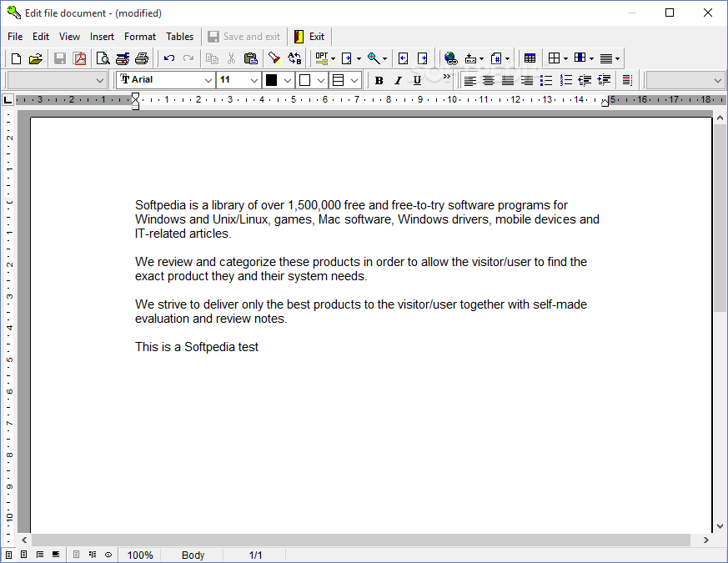Click the PDF export icon
The image size is (728, 563).
pos(80,58)
